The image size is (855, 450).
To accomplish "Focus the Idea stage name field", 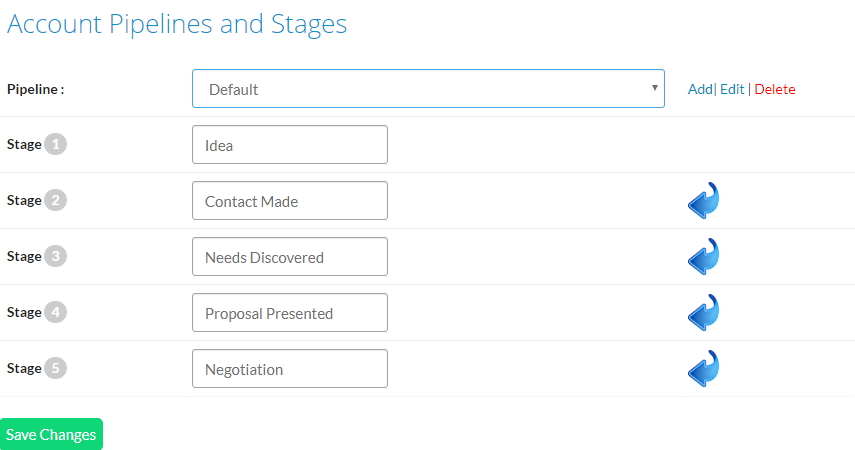I will (x=290, y=145).
